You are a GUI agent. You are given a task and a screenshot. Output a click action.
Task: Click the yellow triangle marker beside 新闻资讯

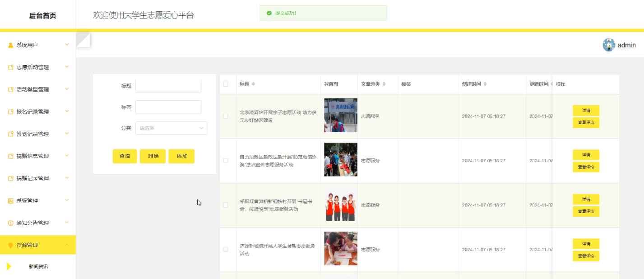pos(9,266)
